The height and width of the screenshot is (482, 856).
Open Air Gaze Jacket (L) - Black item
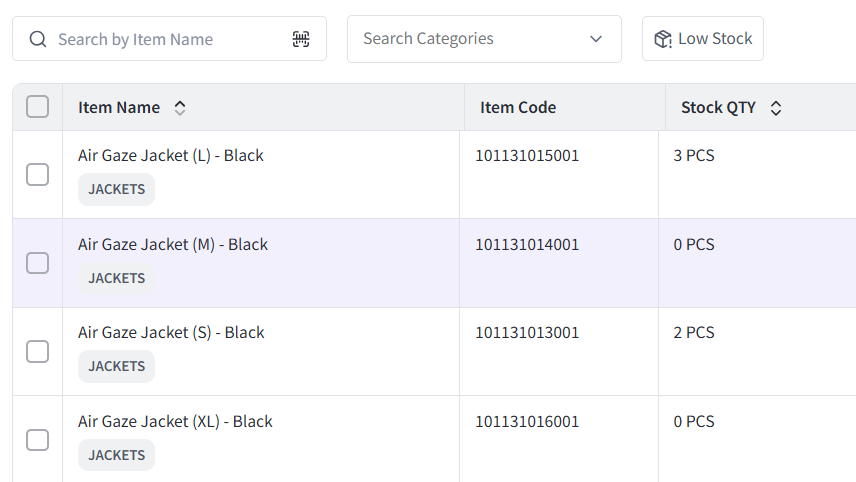170,155
